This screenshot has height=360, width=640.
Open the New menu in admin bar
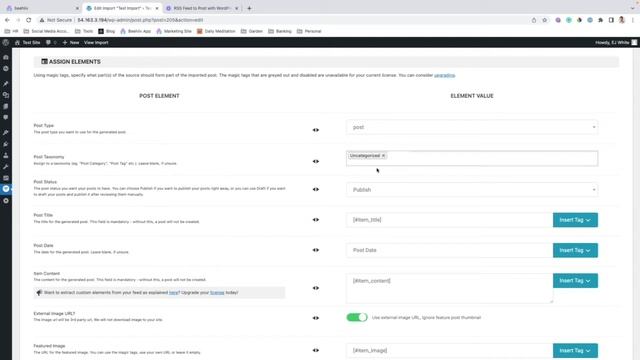coord(71,42)
